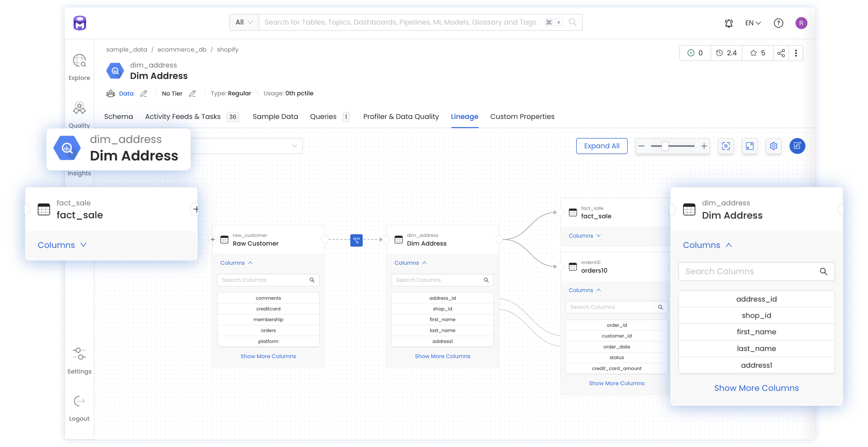The height and width of the screenshot is (447, 868).
Task: Click the Settings sidebar icon
Action: pyautogui.click(x=79, y=356)
